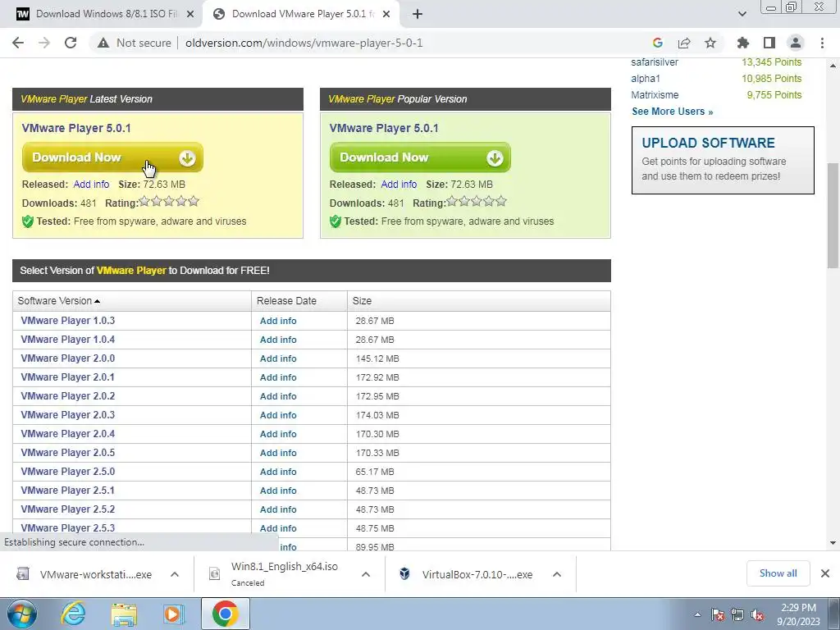Open Chrome's three-dot menu
The height and width of the screenshot is (630, 840).
coord(822,43)
